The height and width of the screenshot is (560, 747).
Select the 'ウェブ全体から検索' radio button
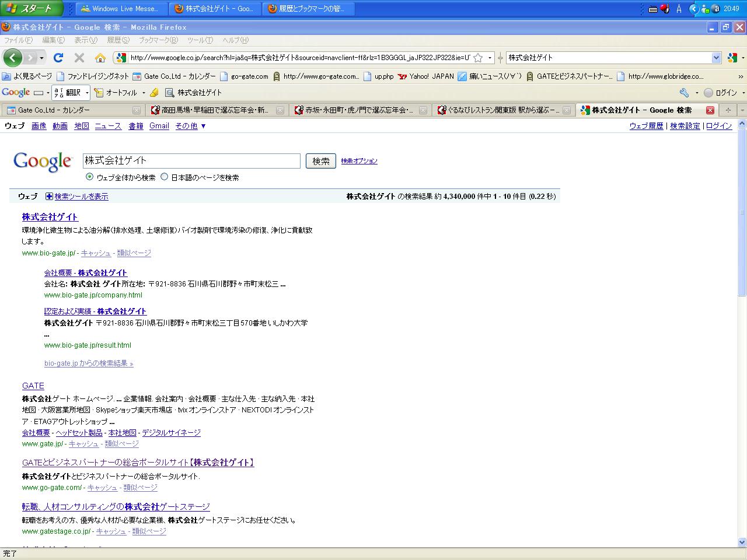89,177
